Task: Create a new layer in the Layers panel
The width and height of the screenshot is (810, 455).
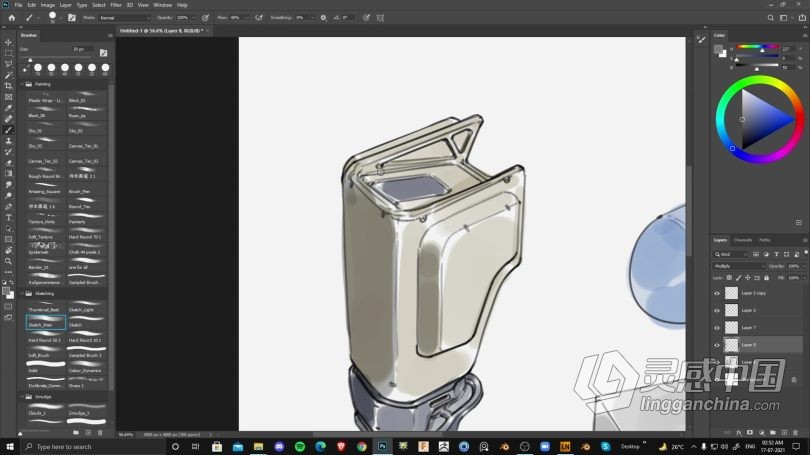Action: point(784,432)
